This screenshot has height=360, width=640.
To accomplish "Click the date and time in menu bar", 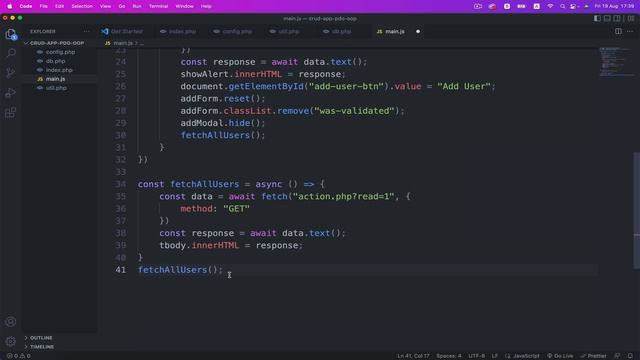I will [614, 6].
